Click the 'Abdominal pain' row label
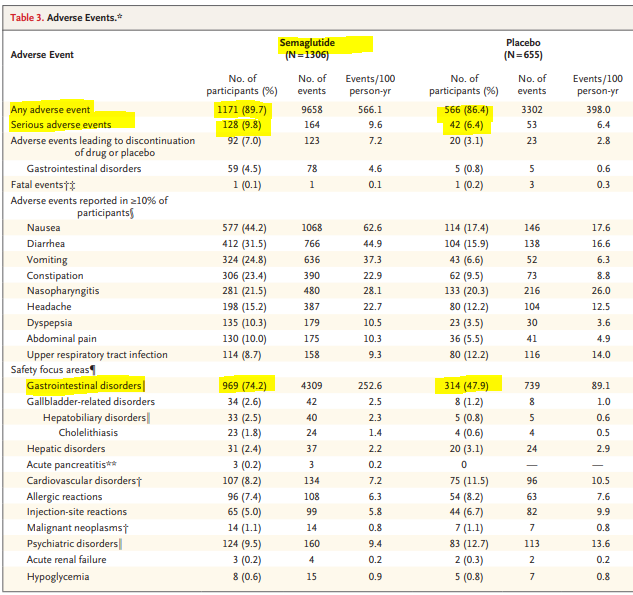 coord(61,339)
